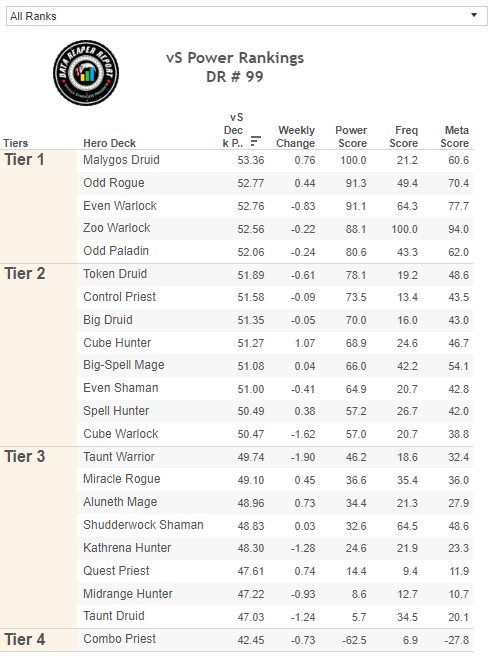Image resolution: width=497 pixels, height=656 pixels.
Task: Select the Tier 3 group label
Action: [25, 456]
